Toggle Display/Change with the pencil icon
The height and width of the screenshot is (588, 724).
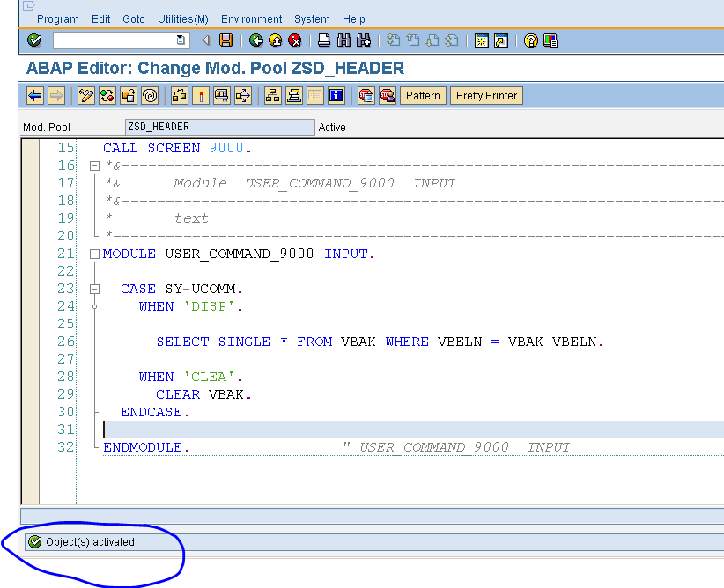pyautogui.click(x=85, y=95)
